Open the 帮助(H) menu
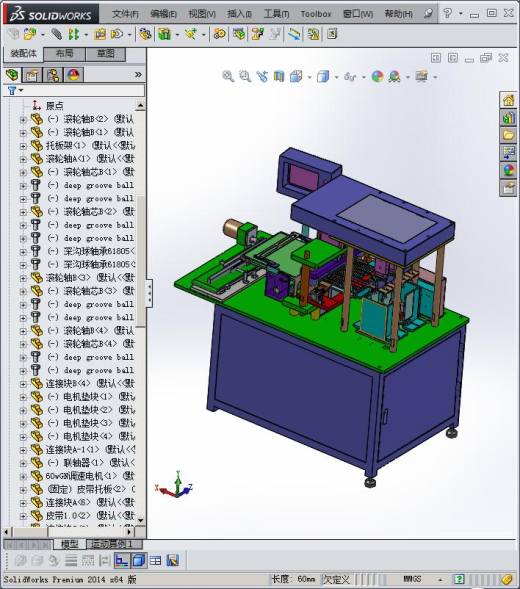520x589 pixels. click(398, 14)
